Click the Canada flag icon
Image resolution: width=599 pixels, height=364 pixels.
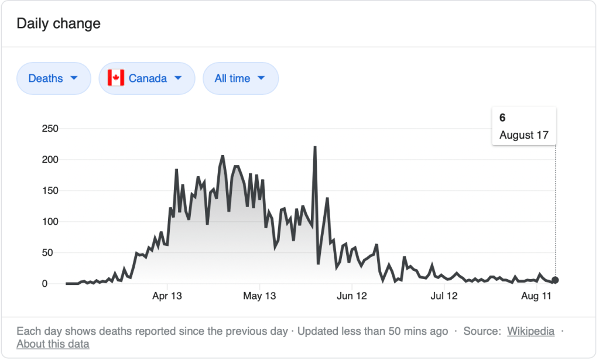116,78
